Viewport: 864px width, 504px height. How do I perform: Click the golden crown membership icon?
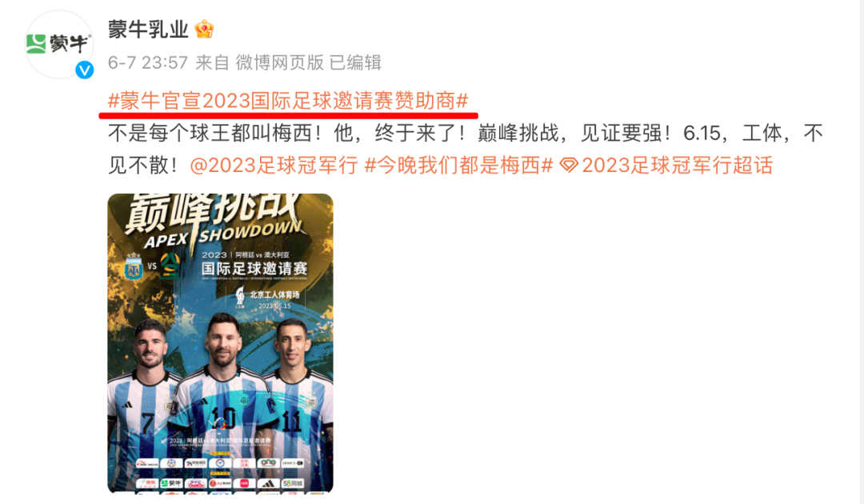[x=204, y=29]
